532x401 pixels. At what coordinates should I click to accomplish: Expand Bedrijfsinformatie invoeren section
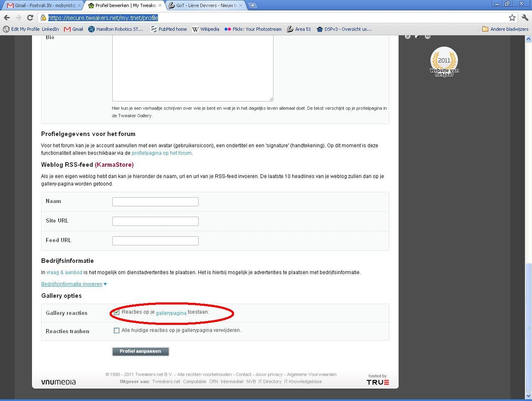pyautogui.click(x=74, y=284)
